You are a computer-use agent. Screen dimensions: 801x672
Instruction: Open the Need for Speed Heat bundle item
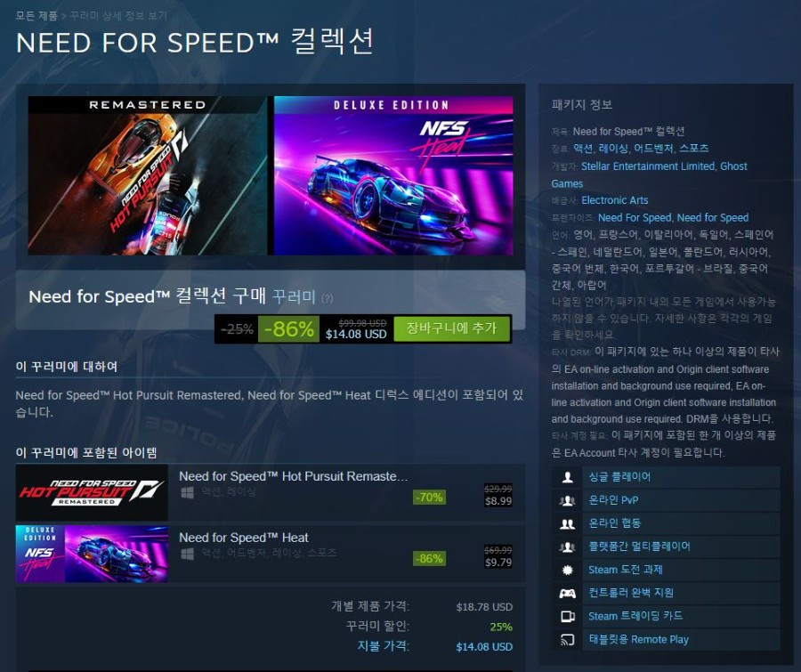(271, 554)
